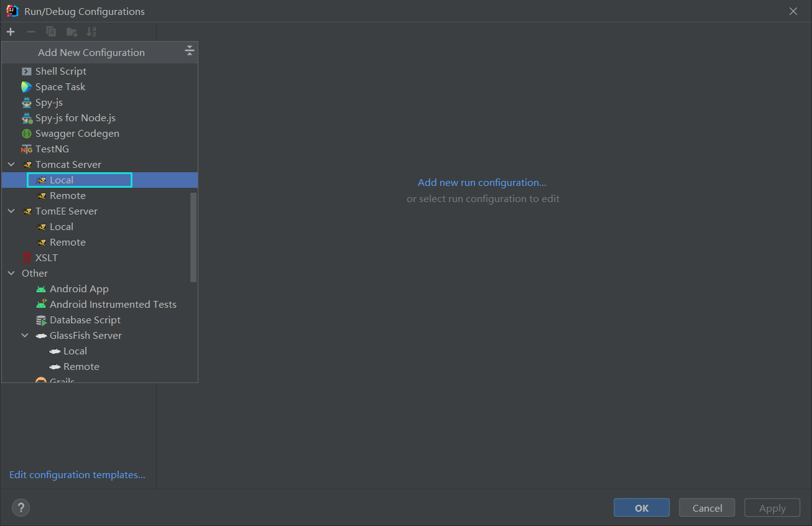Select the Android App entry
Viewport: 812px width, 526px height.
[99, 289]
